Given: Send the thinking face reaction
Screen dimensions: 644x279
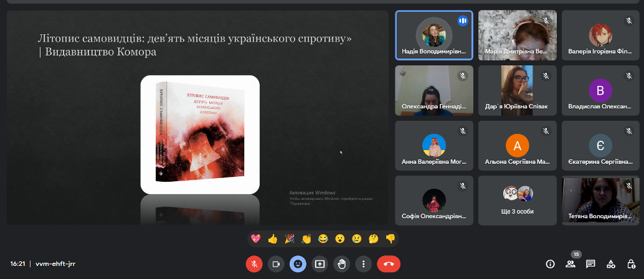Looking at the screenshot, I should [x=373, y=239].
